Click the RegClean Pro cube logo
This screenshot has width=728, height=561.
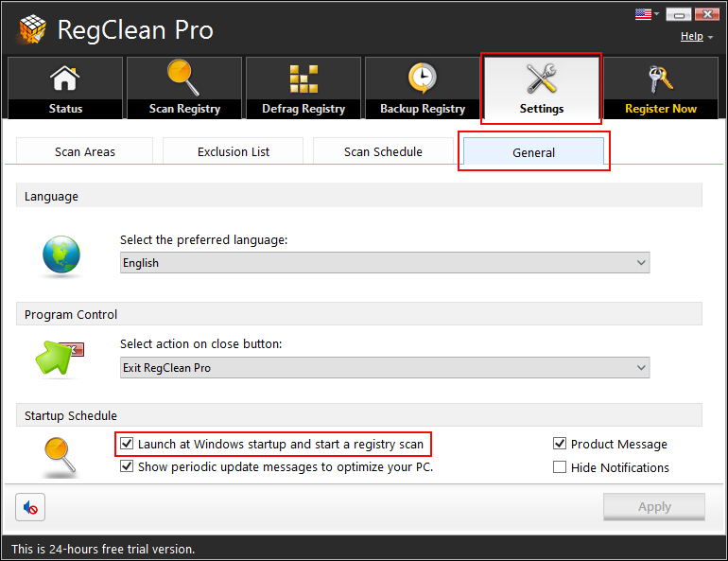coord(32,29)
